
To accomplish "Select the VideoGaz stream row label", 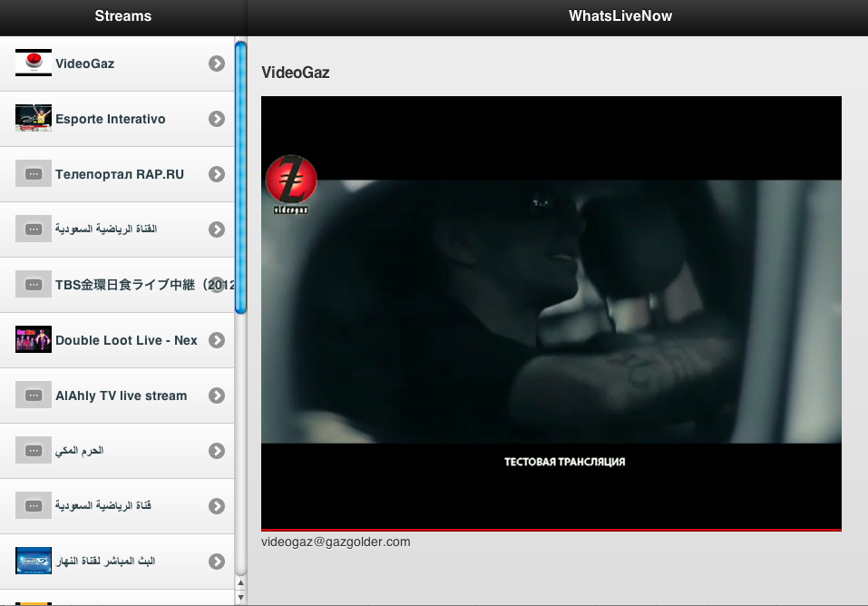I will coord(84,64).
